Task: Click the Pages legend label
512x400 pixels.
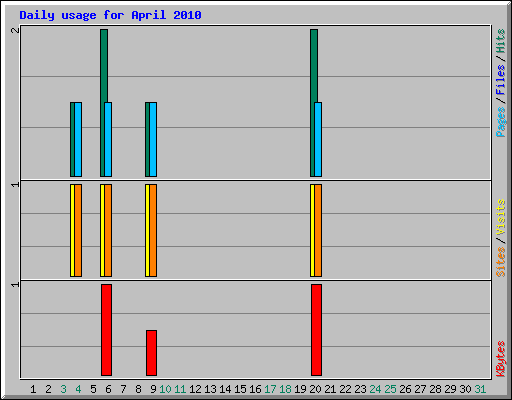Action: click(x=500, y=122)
